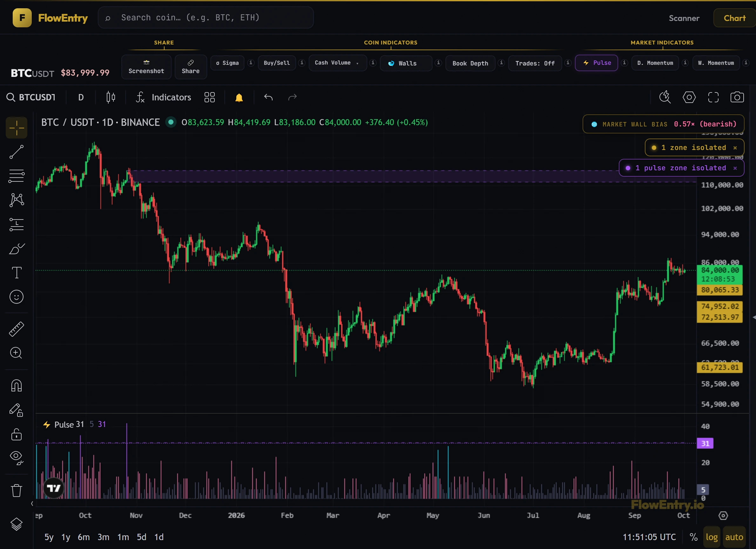Select the crosshair cursor tool
Screen dimensions: 756x549
point(16,128)
